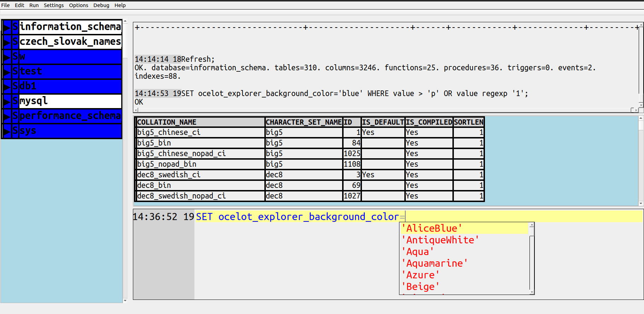The image size is (644, 314).
Task: Click the explorer panel scroll-down arrow
Action: pos(125,301)
